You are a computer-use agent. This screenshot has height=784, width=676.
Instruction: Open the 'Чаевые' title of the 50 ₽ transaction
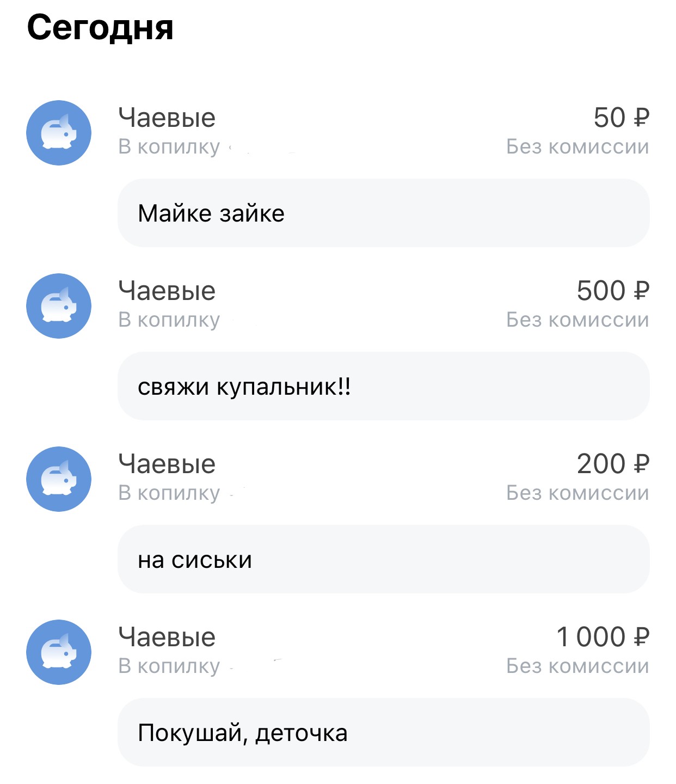pyautogui.click(x=167, y=118)
